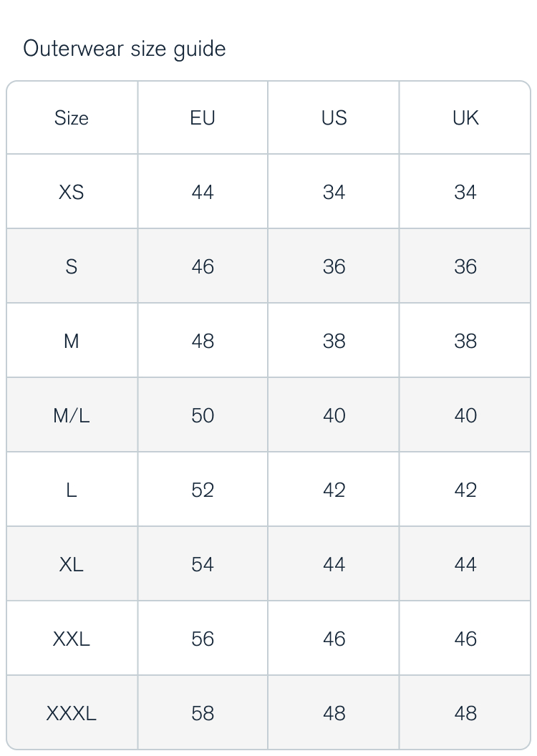Click the XXL size row label
The width and height of the screenshot is (537, 756).
(x=72, y=639)
